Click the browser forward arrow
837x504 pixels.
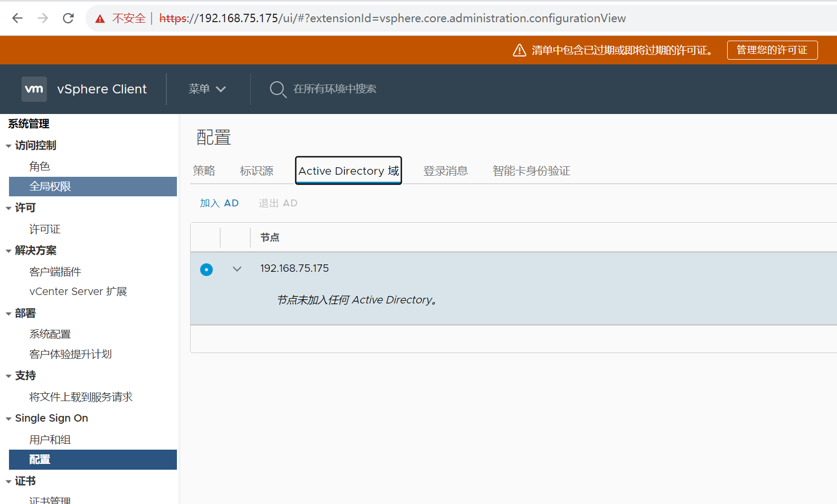[x=43, y=18]
